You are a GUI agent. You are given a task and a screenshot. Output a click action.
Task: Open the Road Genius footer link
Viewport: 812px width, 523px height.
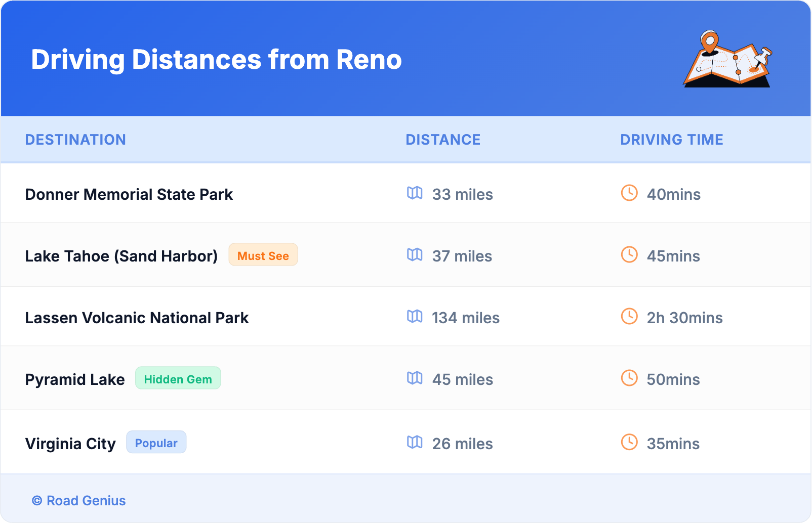pos(79,501)
